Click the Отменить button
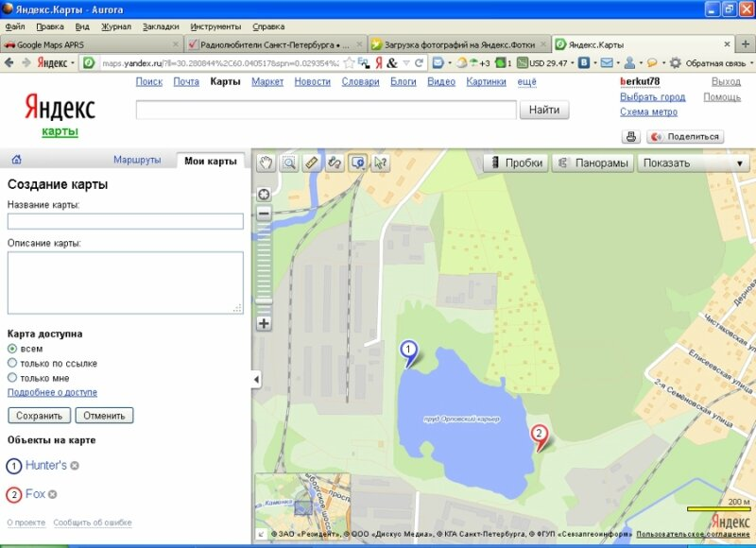The width and height of the screenshot is (756, 548). pyautogui.click(x=104, y=416)
